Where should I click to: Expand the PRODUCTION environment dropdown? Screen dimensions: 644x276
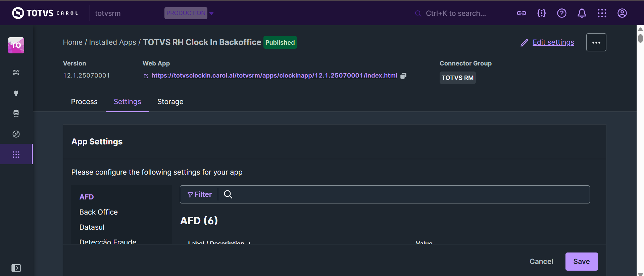point(211,13)
